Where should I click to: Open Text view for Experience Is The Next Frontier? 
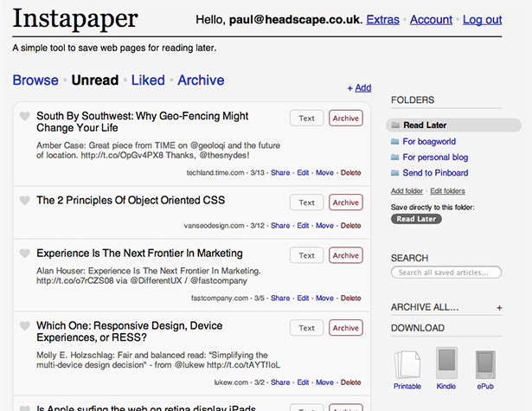pos(307,255)
